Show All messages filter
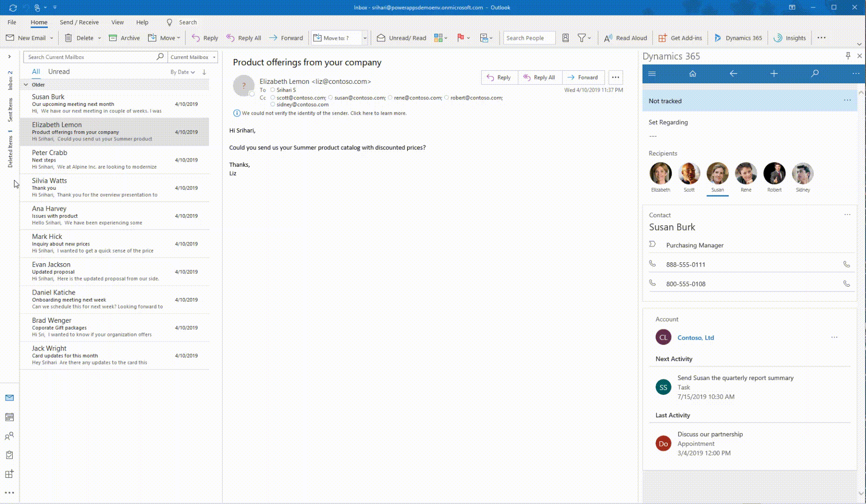 (x=36, y=72)
